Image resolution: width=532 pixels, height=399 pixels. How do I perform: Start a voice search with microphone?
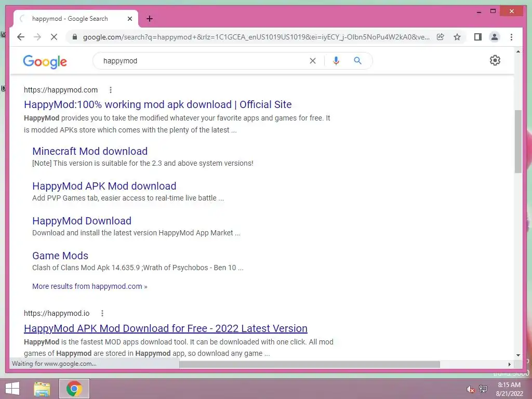click(x=336, y=61)
